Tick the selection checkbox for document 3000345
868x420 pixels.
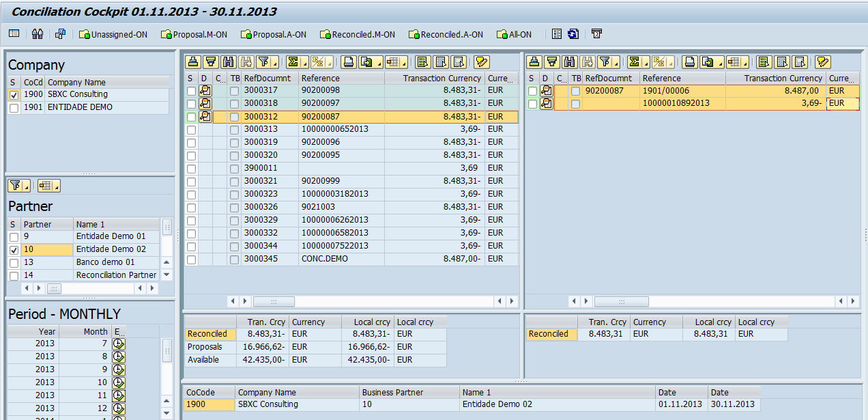(x=191, y=260)
